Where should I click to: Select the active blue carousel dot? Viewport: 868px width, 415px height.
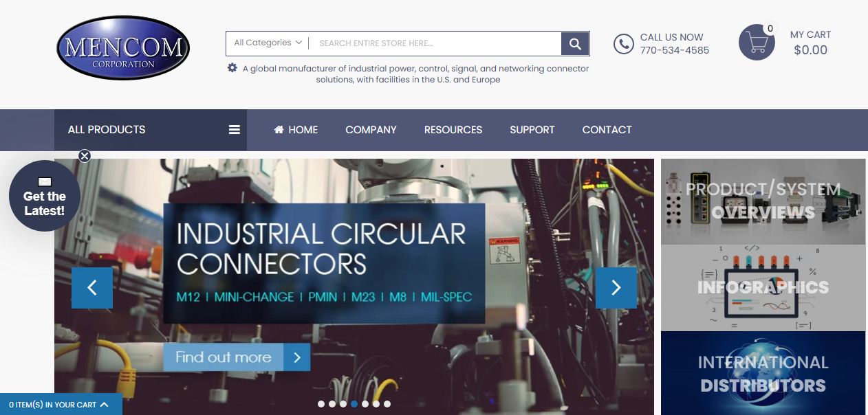coord(354,404)
